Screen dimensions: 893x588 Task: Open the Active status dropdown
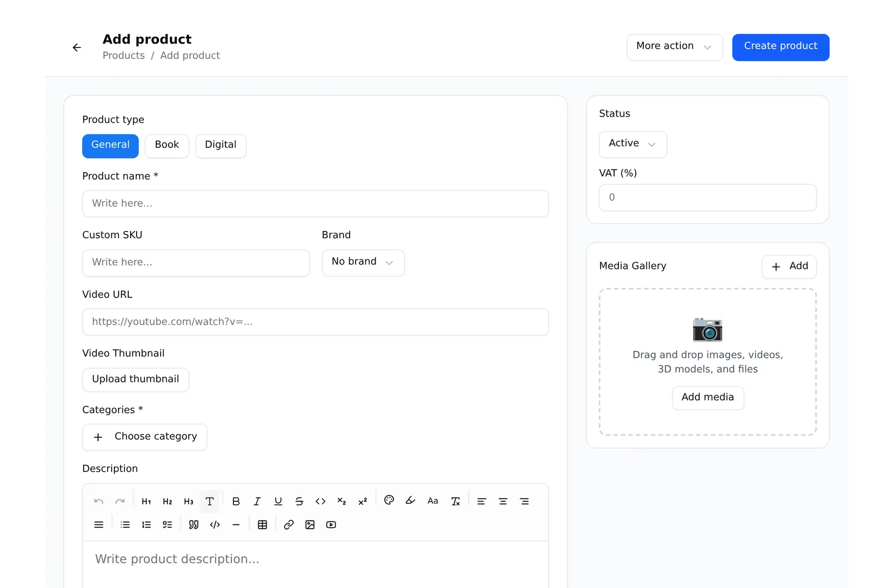[633, 144]
